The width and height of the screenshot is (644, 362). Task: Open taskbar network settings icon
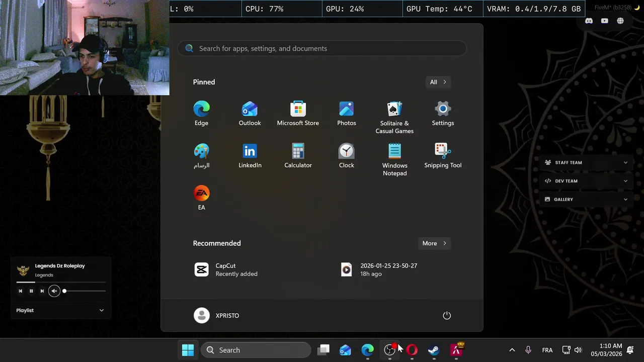[x=566, y=350]
